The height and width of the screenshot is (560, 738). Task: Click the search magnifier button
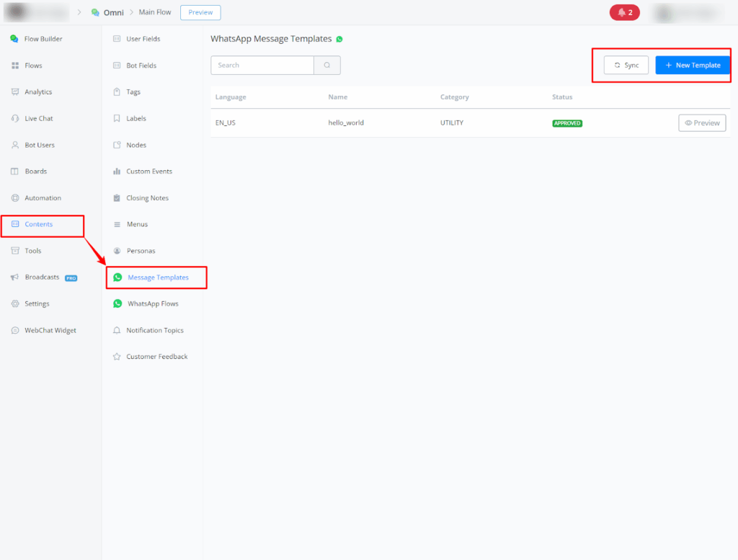coord(327,65)
